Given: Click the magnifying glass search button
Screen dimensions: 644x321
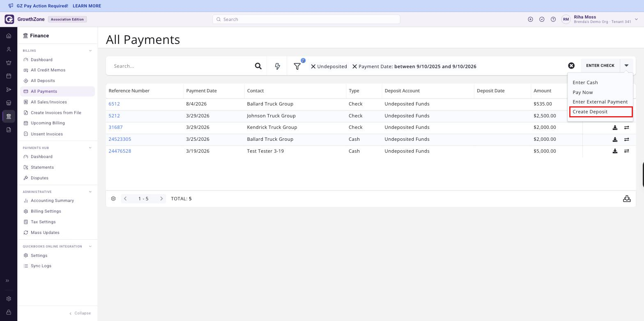Looking at the screenshot, I should click(258, 66).
